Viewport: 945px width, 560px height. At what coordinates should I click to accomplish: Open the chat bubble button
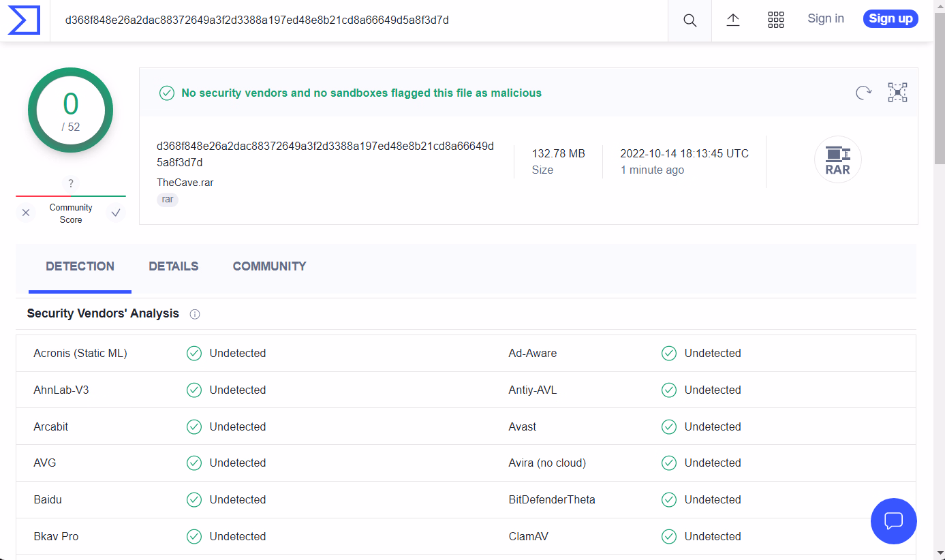(x=893, y=521)
